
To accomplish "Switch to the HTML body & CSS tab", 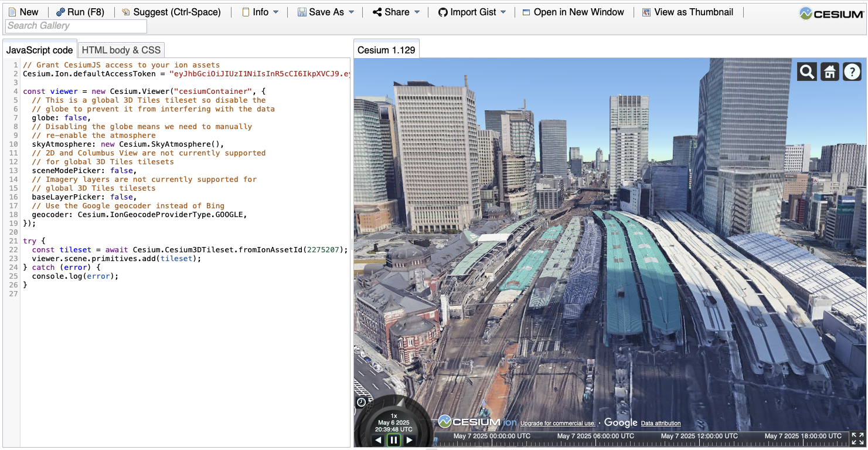I will [x=121, y=49].
